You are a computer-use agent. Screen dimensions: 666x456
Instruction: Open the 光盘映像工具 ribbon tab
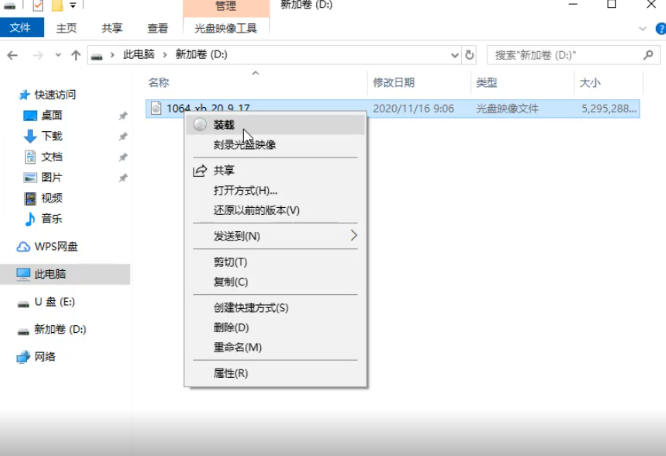point(226,29)
